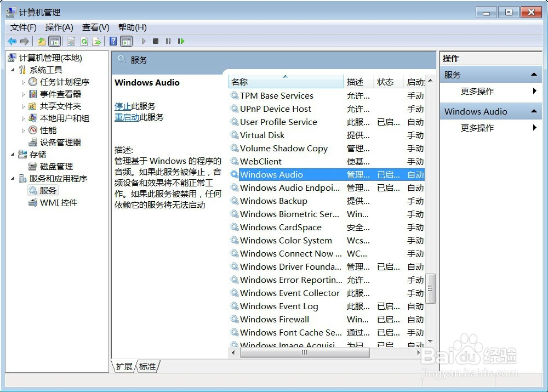The image size is (548, 392).
Task: Sort by the 描述 column header
Action: 358,82
